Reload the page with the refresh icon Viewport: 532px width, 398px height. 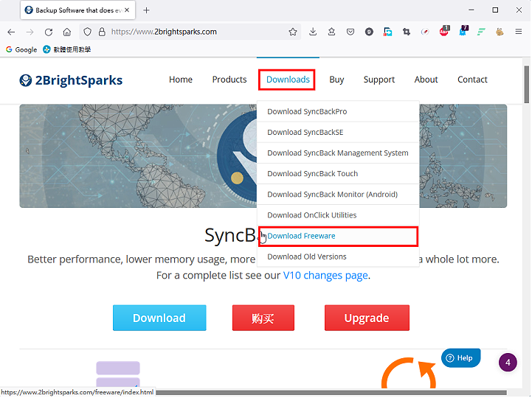[x=49, y=32]
